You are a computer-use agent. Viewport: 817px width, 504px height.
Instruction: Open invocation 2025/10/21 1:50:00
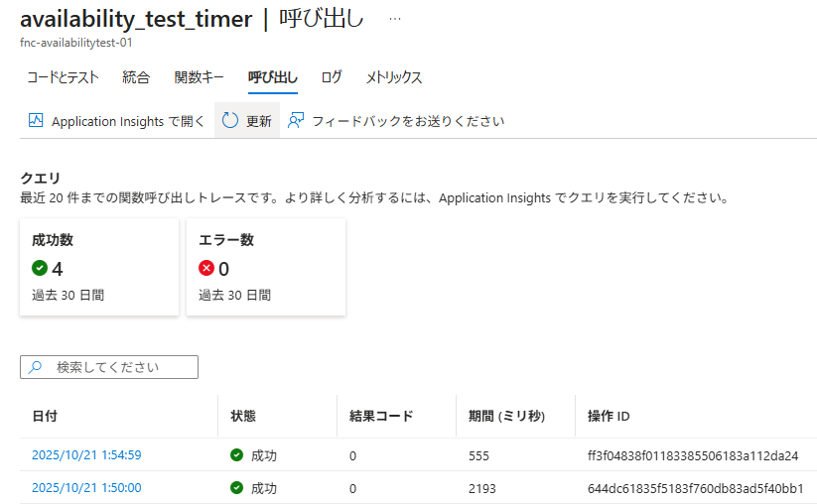pyautogui.click(x=86, y=488)
